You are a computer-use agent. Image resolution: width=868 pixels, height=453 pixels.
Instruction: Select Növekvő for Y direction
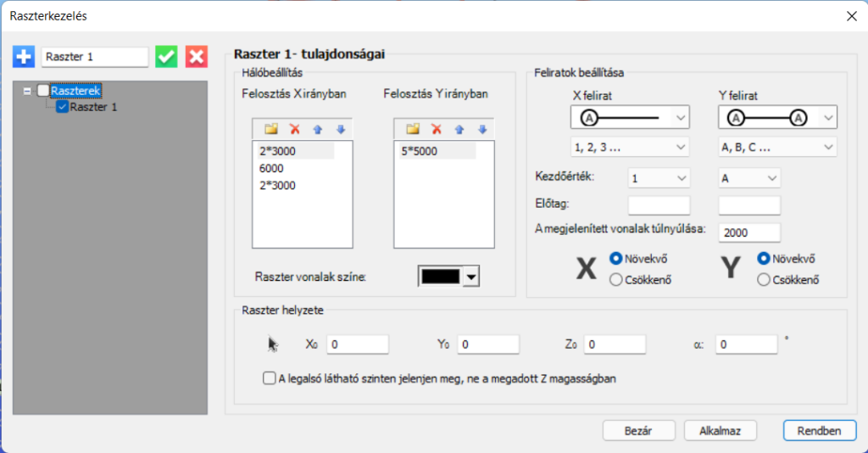click(764, 259)
